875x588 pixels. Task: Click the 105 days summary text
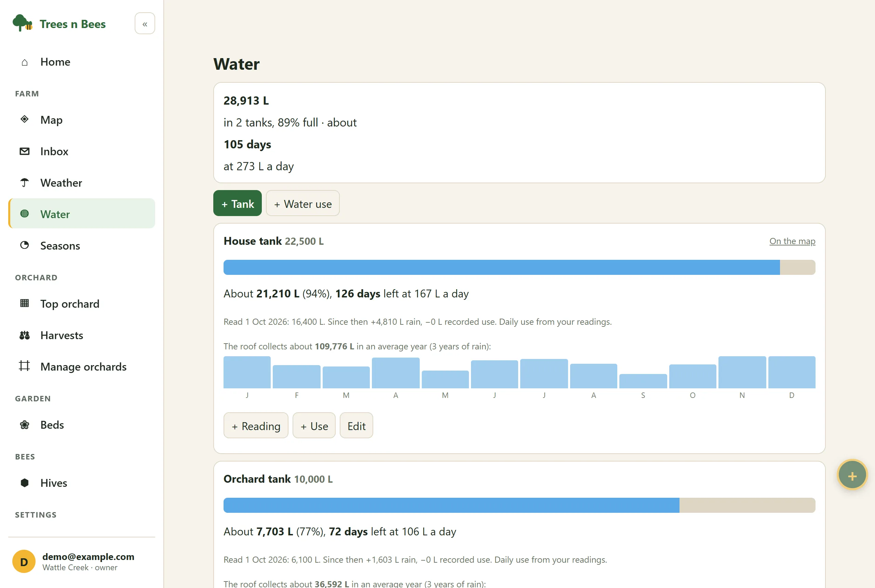pyautogui.click(x=247, y=144)
